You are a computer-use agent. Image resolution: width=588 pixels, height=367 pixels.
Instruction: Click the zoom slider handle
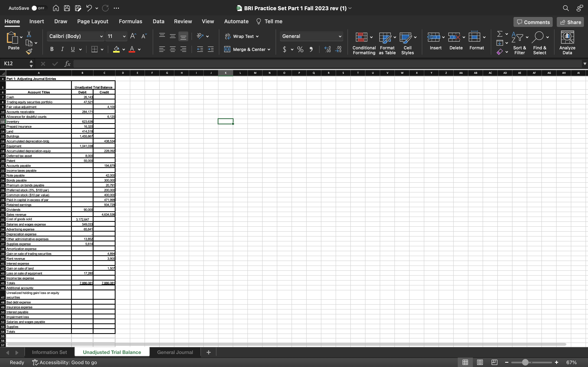(x=525, y=362)
